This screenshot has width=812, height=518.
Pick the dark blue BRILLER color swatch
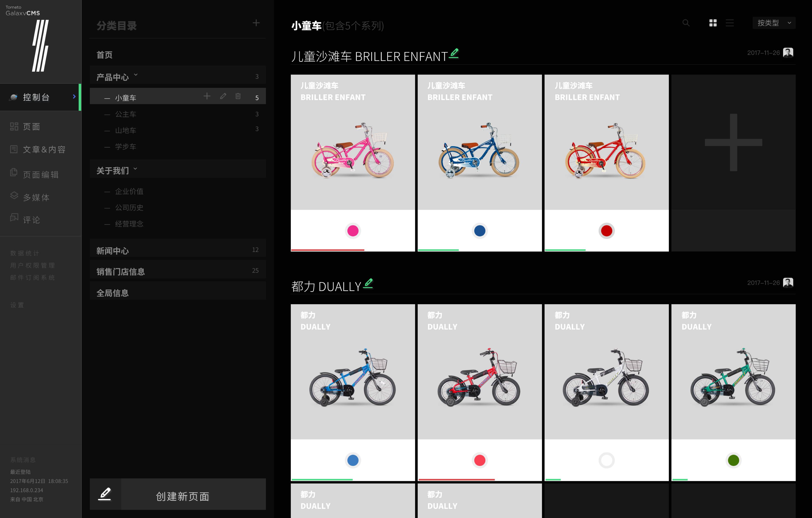pos(479,231)
